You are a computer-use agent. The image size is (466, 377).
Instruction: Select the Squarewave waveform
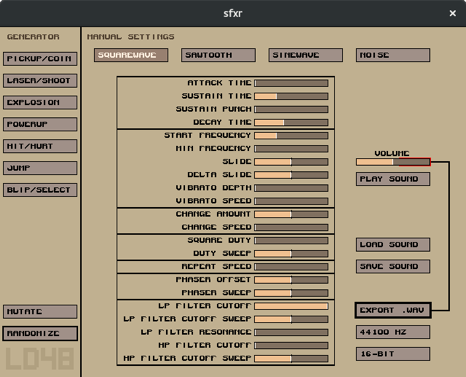click(x=131, y=55)
